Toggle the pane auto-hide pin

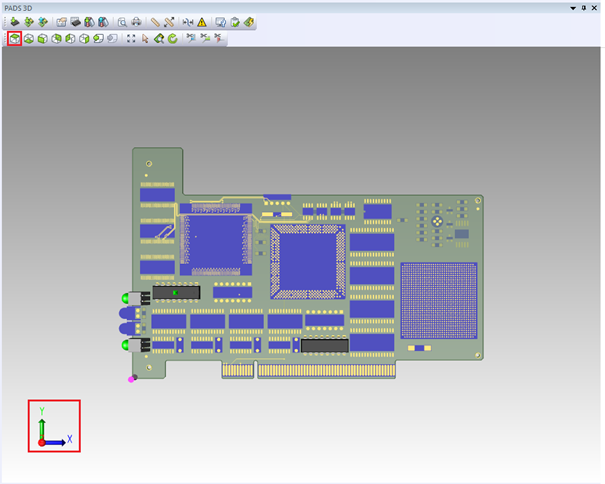click(x=584, y=8)
